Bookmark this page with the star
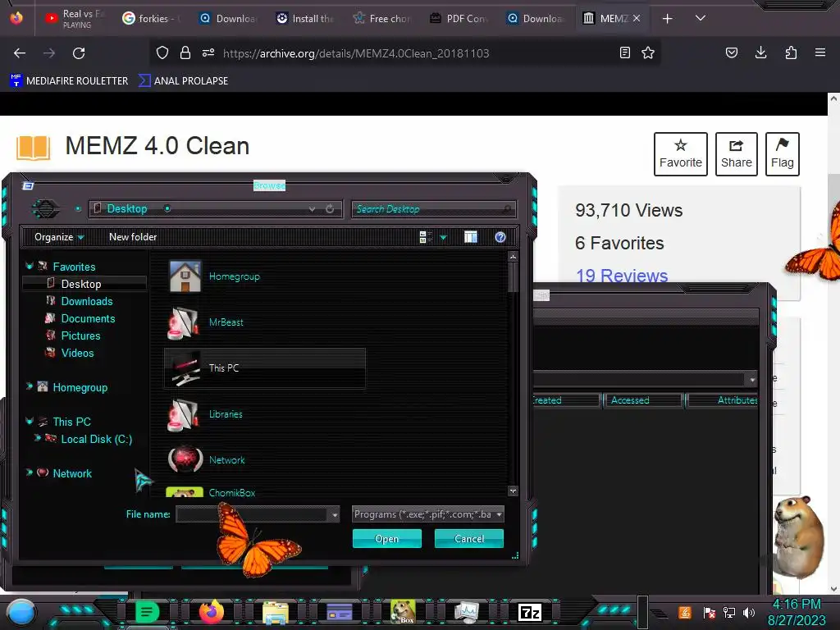 648,52
